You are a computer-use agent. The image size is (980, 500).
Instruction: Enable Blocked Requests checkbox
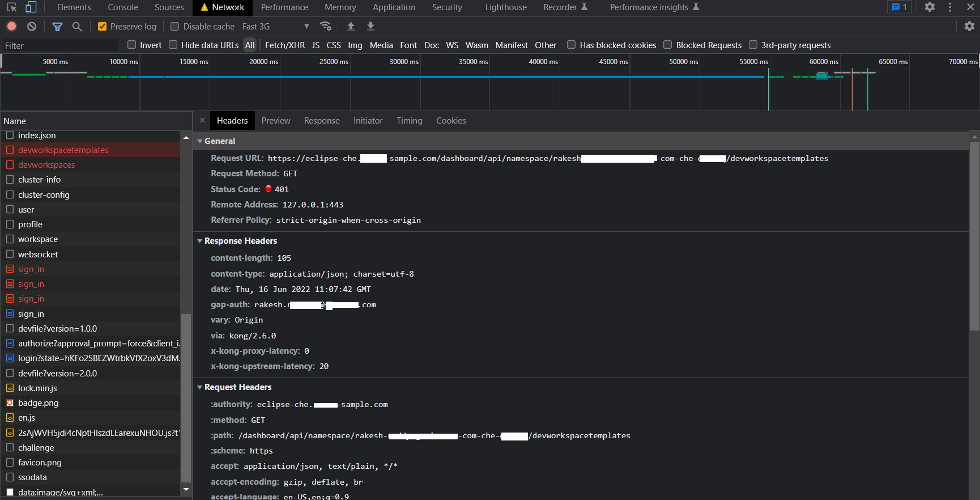coord(668,45)
